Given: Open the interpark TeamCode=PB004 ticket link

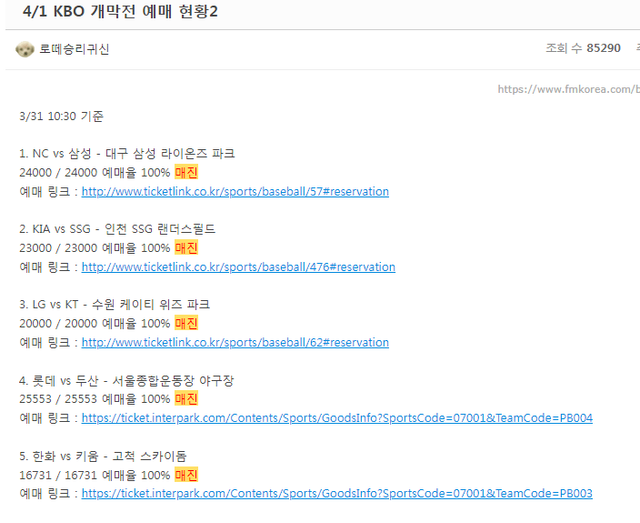Looking at the screenshot, I should (x=337, y=418).
